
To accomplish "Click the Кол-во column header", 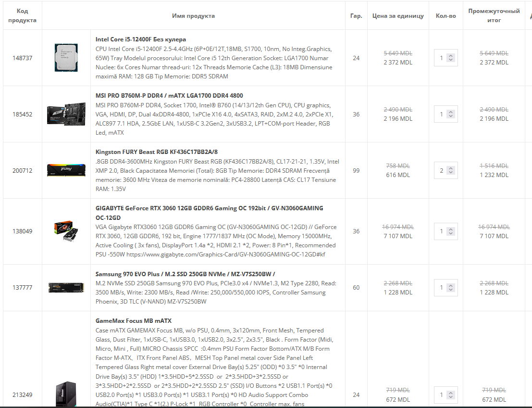I will [x=446, y=15].
